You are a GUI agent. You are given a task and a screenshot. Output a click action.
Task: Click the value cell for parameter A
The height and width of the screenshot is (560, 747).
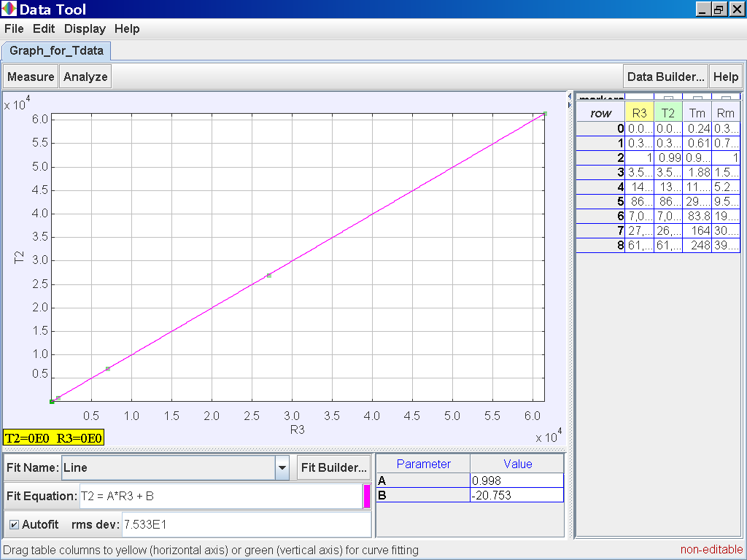[x=516, y=481]
